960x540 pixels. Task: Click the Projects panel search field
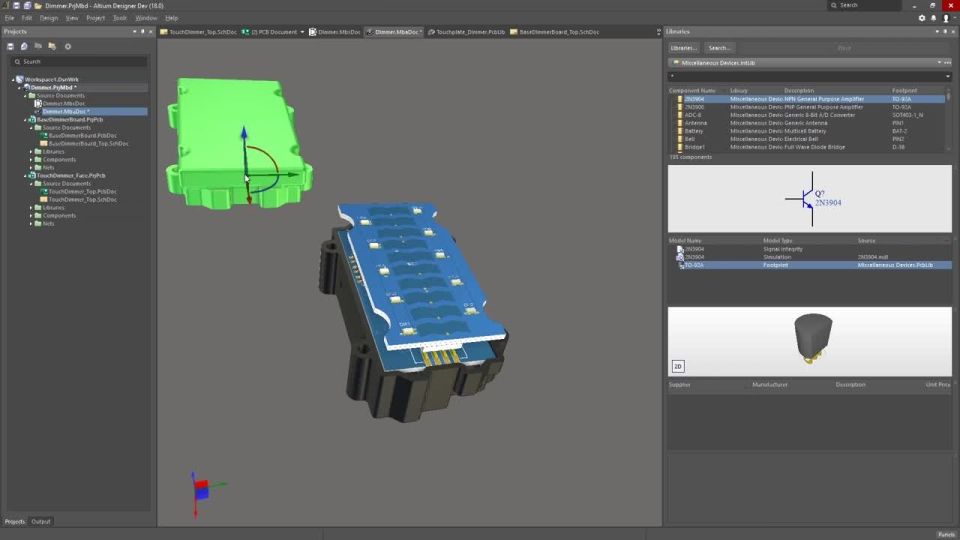pos(78,62)
